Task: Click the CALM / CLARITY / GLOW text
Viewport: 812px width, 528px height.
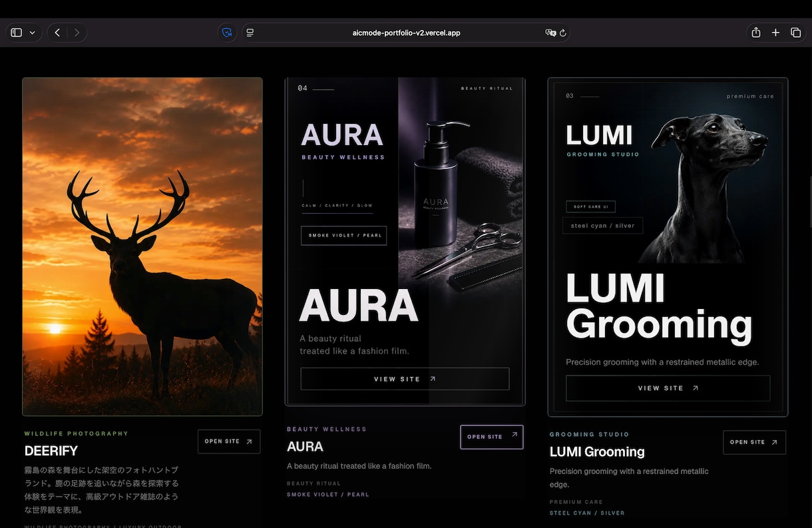Action: tap(337, 206)
